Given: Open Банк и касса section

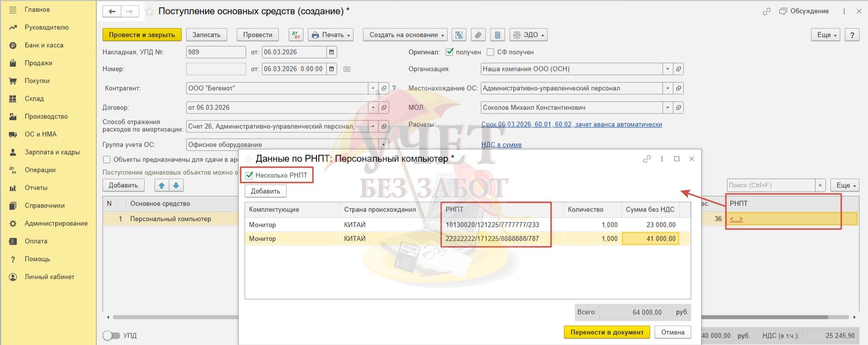Looking at the screenshot, I should (44, 45).
